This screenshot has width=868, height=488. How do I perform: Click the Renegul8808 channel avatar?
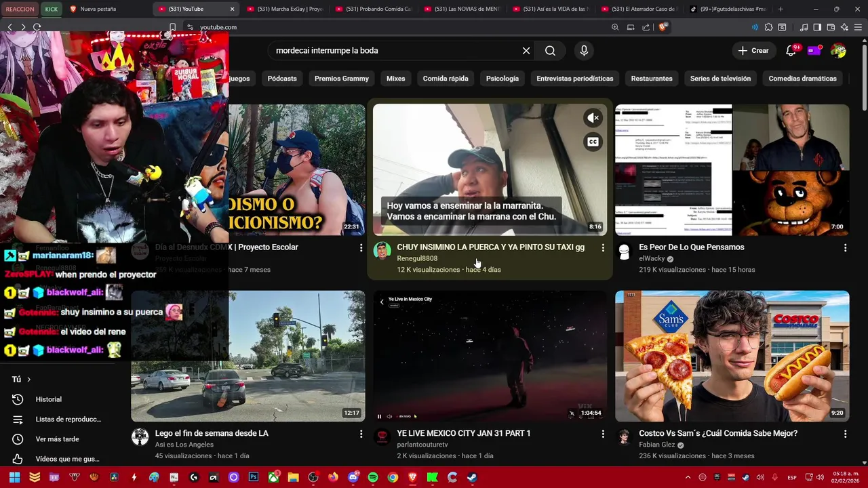[x=382, y=251]
